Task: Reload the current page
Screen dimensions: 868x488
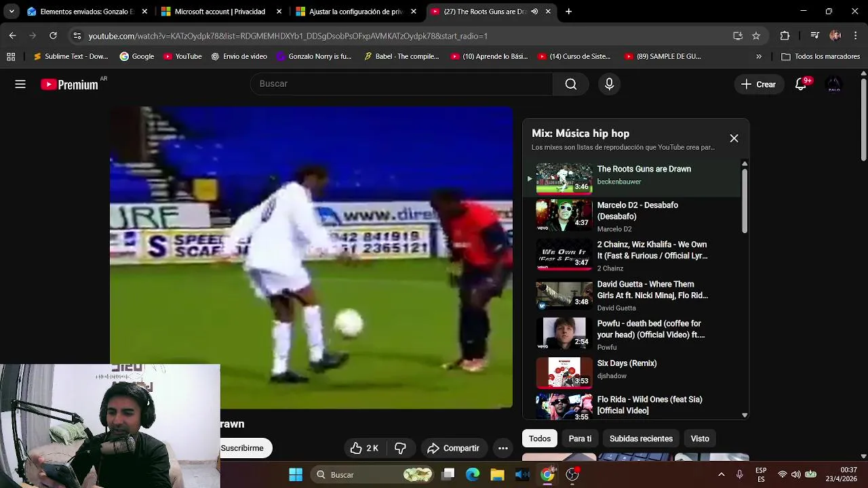Action: [x=53, y=36]
